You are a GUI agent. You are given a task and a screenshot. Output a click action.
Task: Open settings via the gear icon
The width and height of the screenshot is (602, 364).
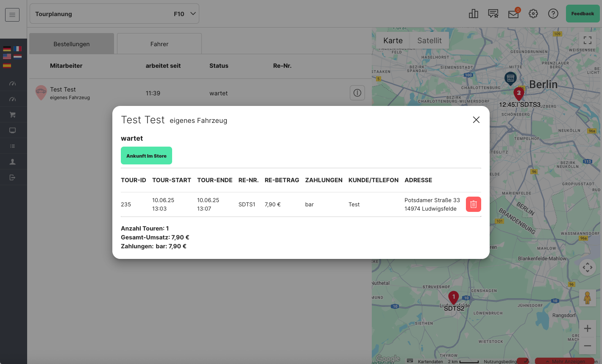(x=533, y=14)
